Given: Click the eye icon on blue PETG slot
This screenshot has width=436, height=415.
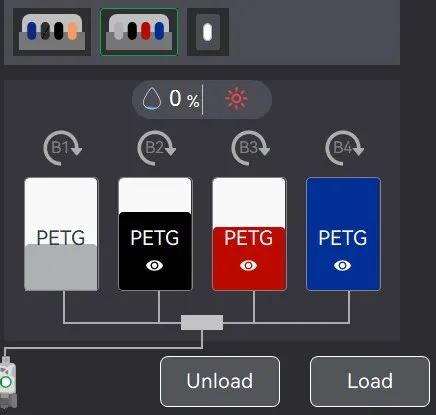Looking at the screenshot, I should (x=343, y=266).
